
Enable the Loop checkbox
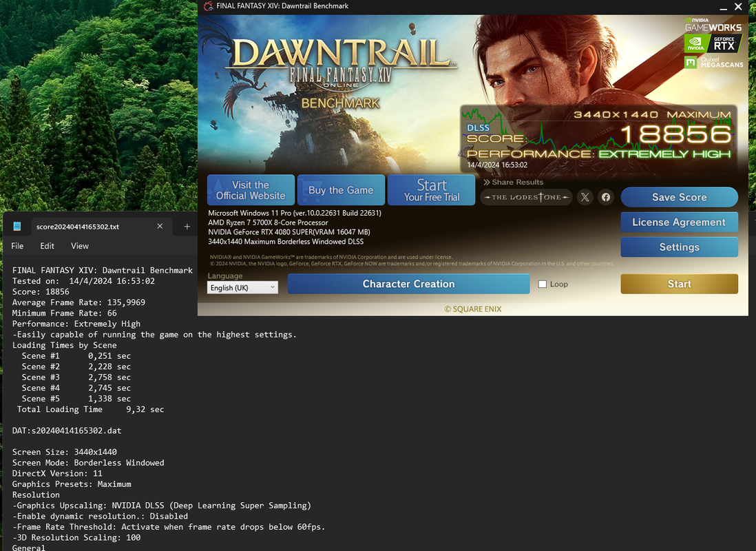pyautogui.click(x=543, y=284)
